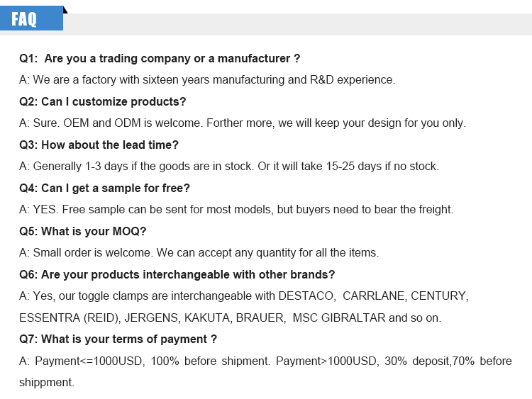532x399 pixels.
Task: Select question Q7 about terms of payment
Action: [x=118, y=339]
